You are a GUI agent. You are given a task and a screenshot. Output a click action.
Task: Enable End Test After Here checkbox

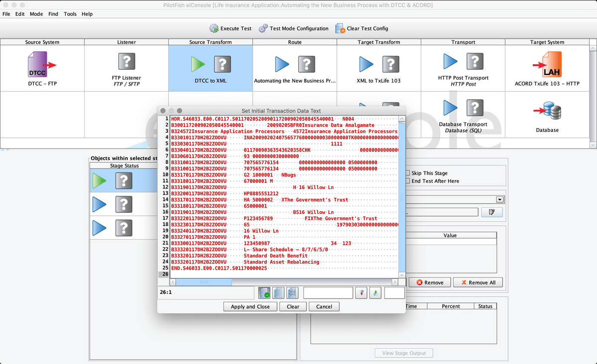tap(407, 181)
